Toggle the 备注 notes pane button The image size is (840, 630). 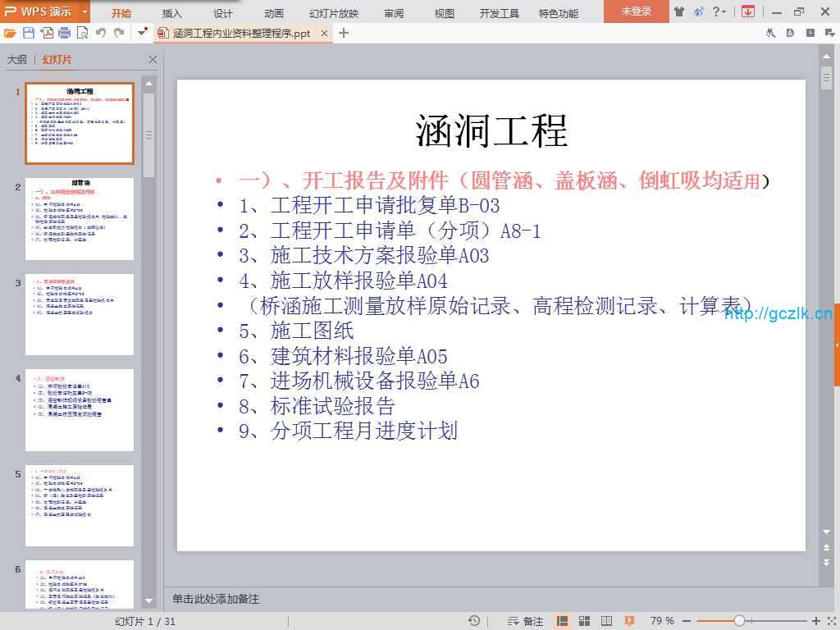[x=526, y=621]
